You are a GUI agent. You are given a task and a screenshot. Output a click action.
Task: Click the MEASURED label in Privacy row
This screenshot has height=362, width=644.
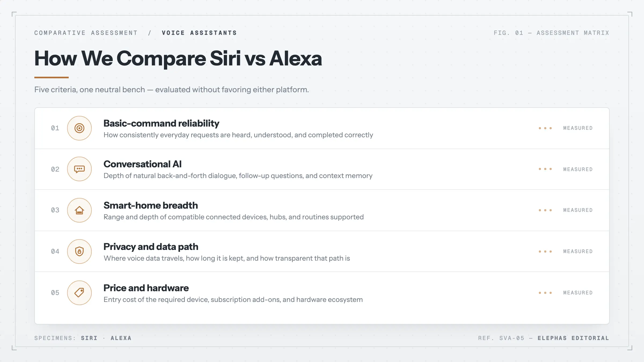tap(578, 252)
